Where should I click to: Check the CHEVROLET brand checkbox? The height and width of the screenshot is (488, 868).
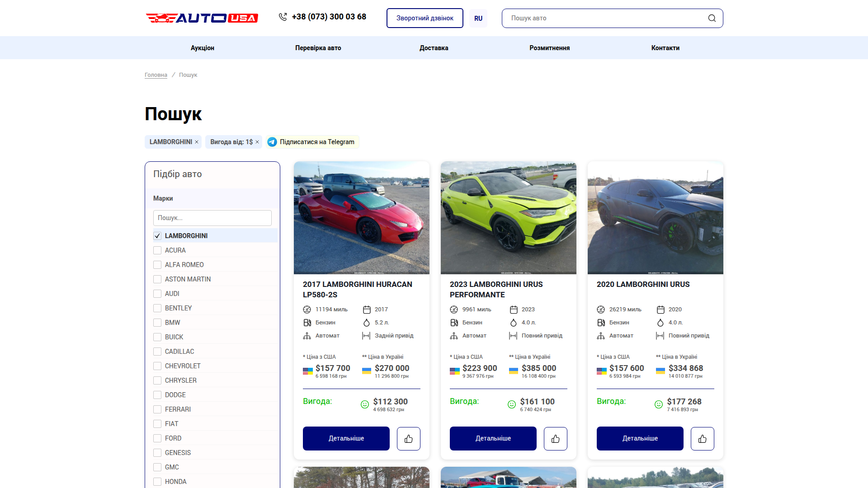157,366
